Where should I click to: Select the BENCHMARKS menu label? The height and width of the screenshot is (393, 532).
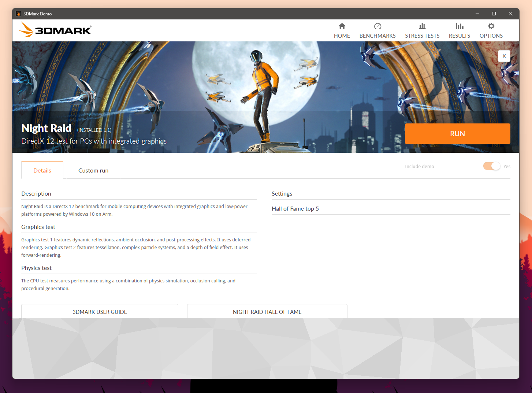(x=377, y=36)
